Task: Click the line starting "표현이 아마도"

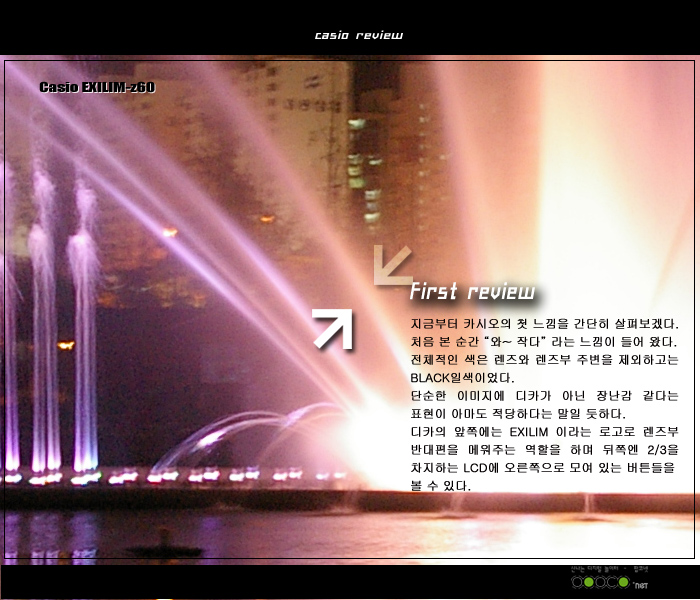Action: (518, 414)
